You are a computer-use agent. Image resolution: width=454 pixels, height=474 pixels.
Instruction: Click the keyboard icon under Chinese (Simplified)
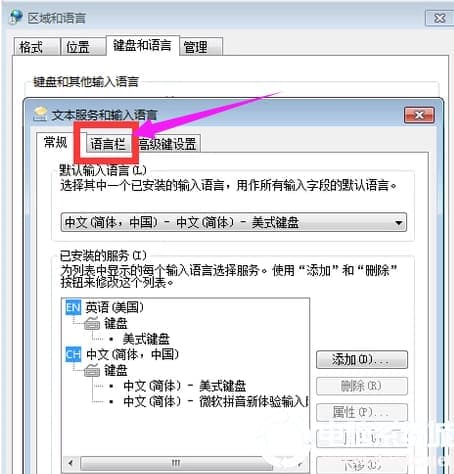pos(92,370)
